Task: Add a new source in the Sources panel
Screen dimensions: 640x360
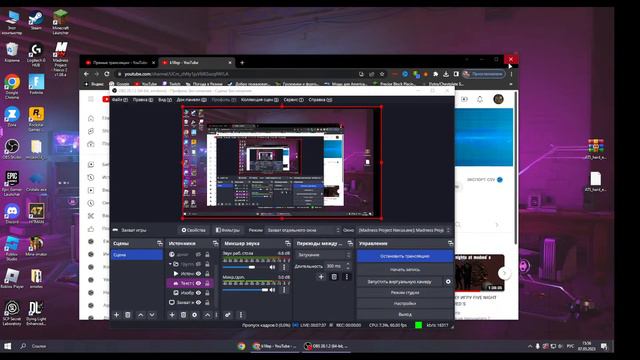Action: click(172, 315)
